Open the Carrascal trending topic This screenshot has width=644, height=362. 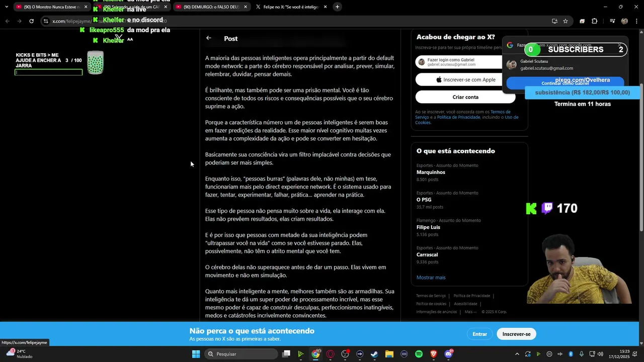(469, 255)
